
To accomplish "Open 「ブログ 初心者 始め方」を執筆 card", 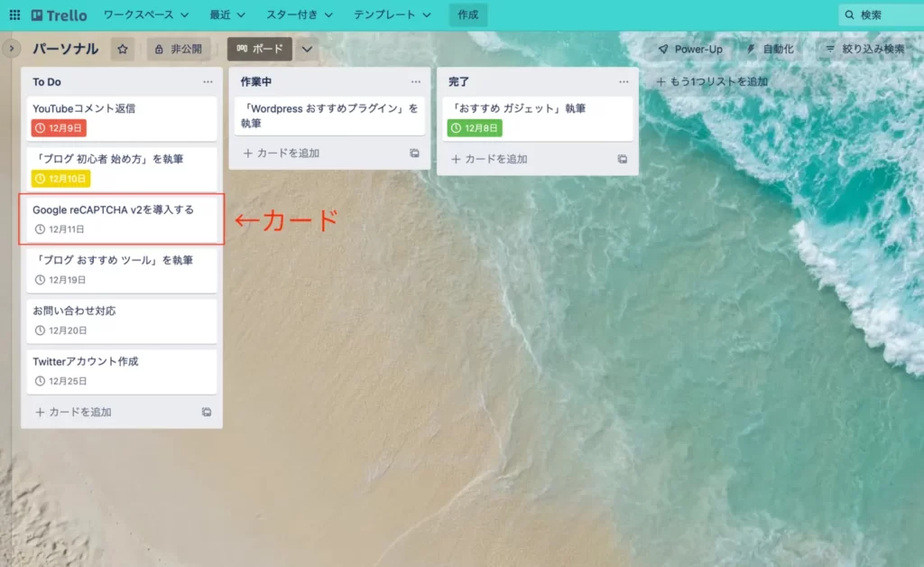I will (x=122, y=169).
